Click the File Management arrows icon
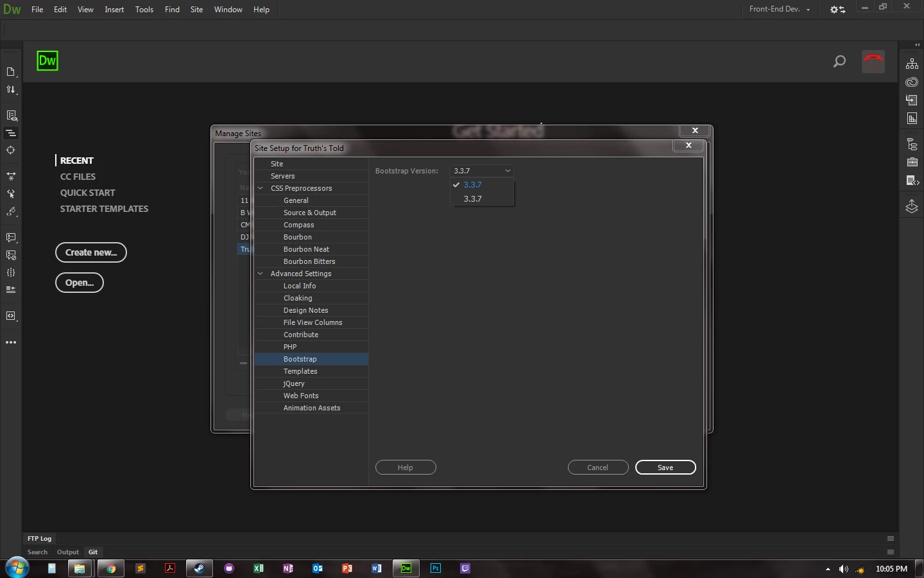Image resolution: width=924 pixels, height=578 pixels. pyautogui.click(x=11, y=90)
